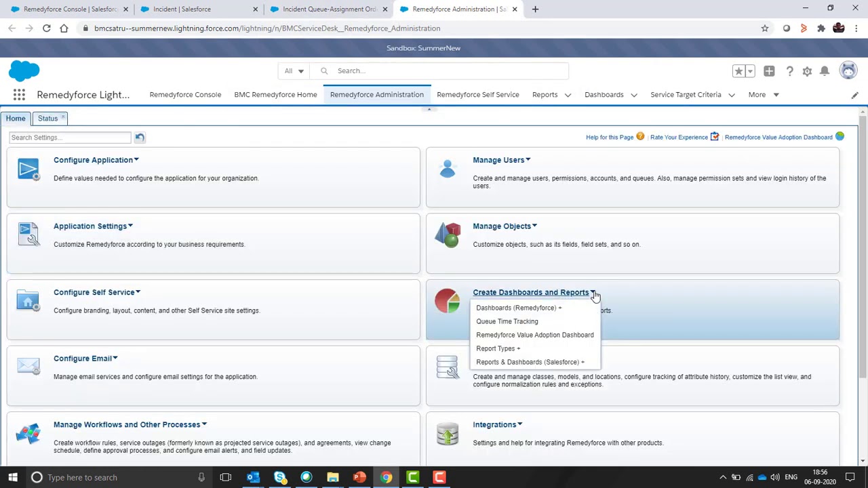Open PowerPoint from the taskbar
Screen dimensions: 868x488
[359, 477]
